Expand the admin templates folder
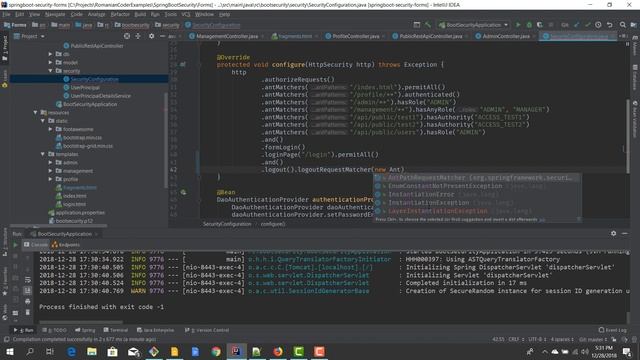The image size is (640, 360). point(50,162)
